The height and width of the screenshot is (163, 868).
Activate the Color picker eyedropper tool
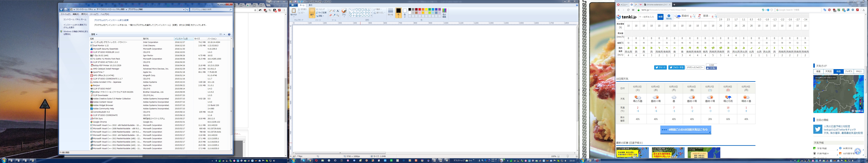tap(334, 15)
